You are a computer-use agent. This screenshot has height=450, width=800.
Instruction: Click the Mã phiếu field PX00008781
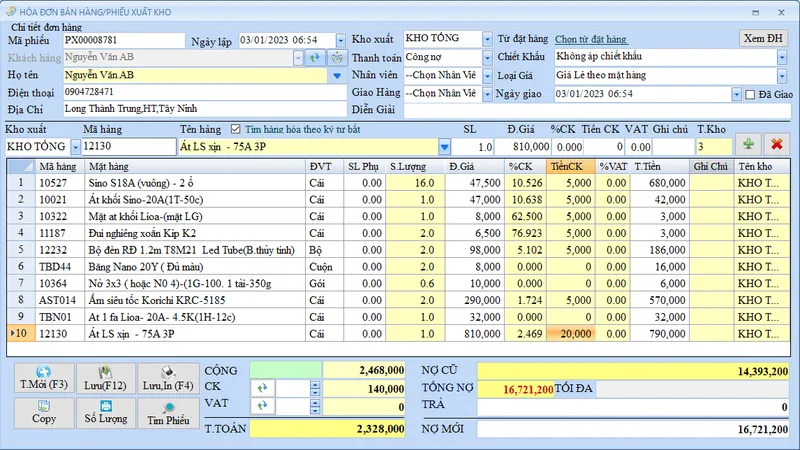click(123, 40)
